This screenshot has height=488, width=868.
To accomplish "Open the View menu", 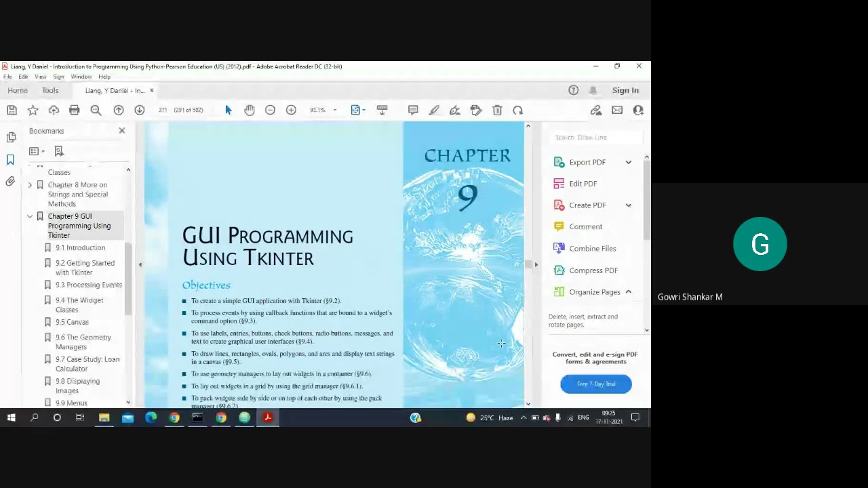I will 41,77.
